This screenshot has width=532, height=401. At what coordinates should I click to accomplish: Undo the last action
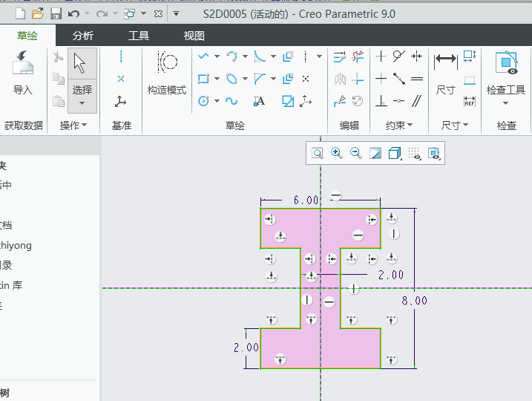tap(73, 14)
